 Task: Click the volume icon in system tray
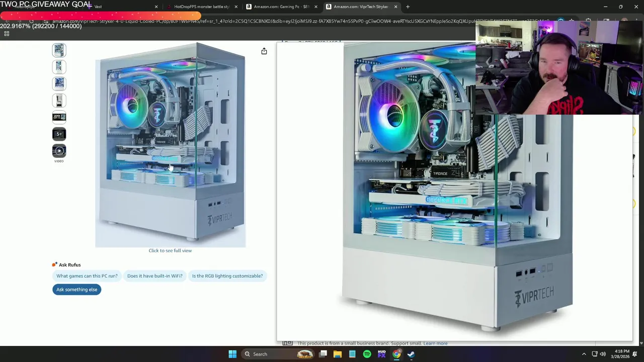pyautogui.click(x=603, y=354)
